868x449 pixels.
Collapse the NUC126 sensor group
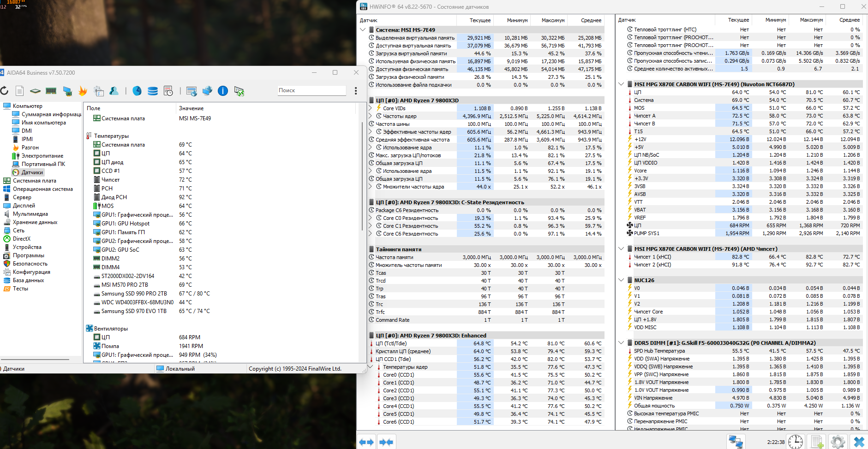[x=621, y=280]
